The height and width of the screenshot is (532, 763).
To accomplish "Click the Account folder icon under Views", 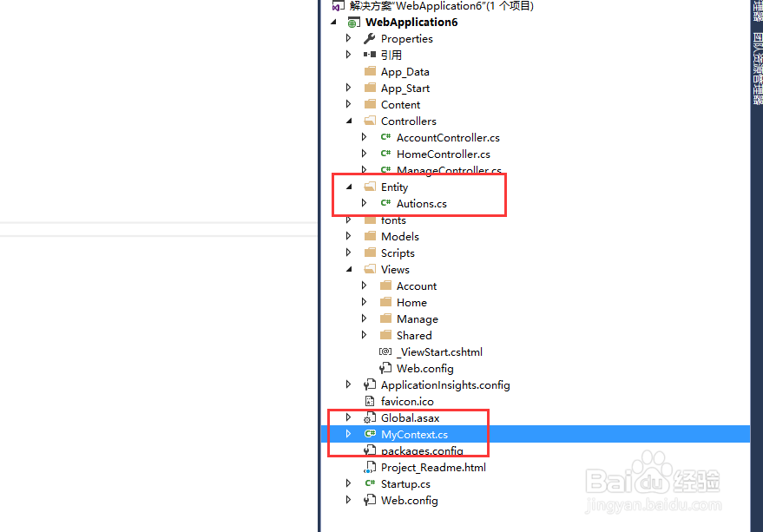I will coord(385,286).
